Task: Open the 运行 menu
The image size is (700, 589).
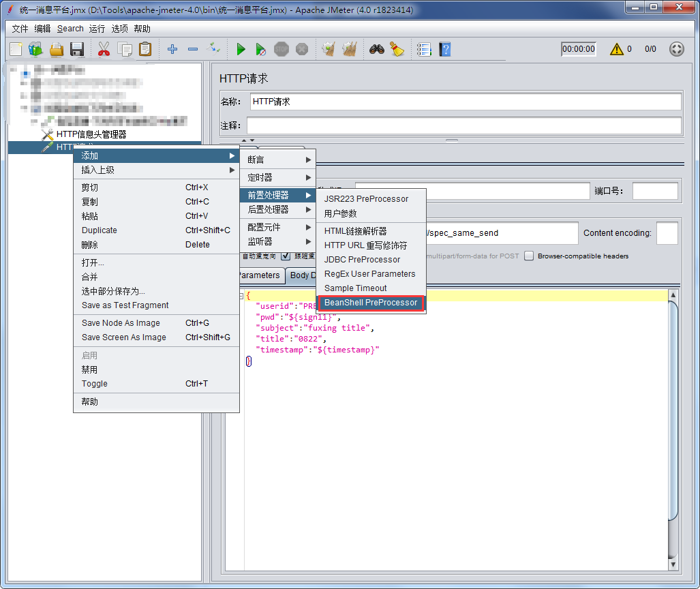Action: click(x=97, y=29)
